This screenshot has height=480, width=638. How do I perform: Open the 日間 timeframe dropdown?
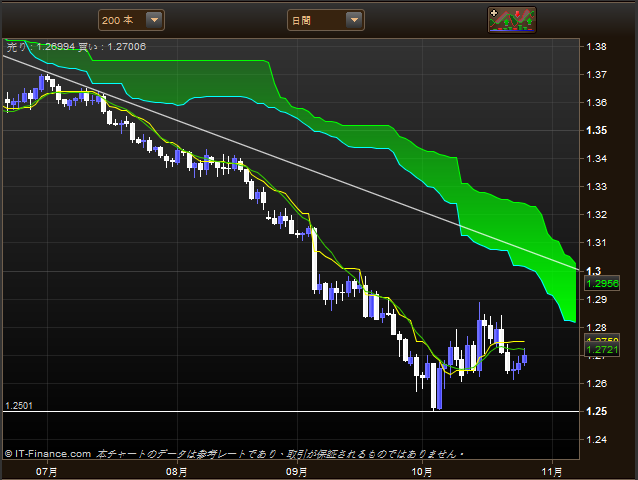[326, 20]
